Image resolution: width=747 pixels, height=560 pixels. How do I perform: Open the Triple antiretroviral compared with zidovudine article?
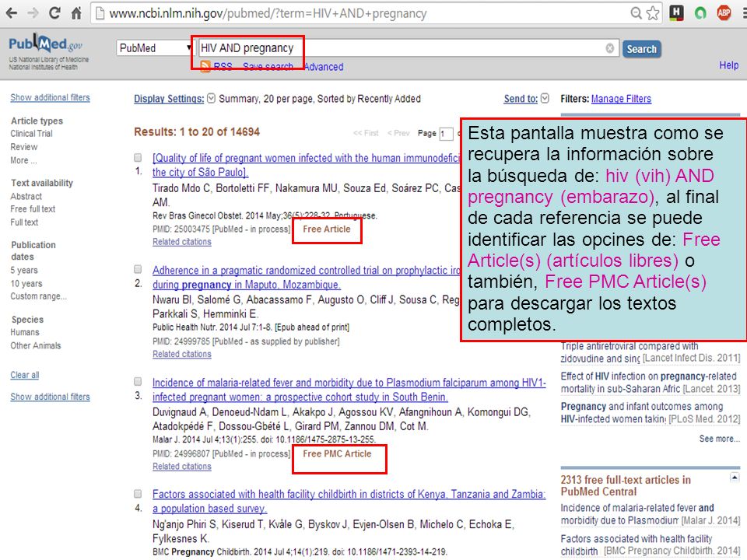pyautogui.click(x=651, y=352)
